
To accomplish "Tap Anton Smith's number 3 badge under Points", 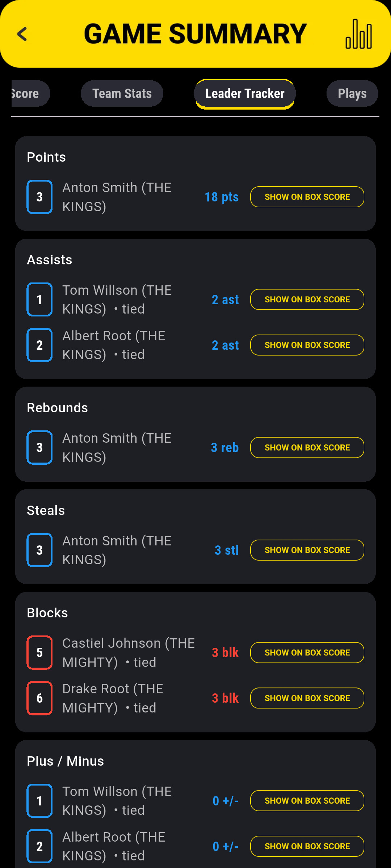I will click(x=39, y=197).
